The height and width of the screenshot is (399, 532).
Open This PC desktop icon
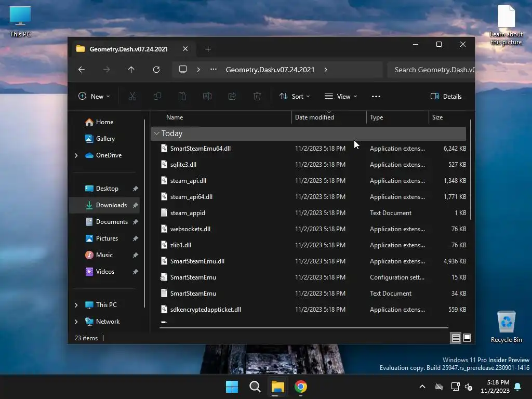point(20,21)
